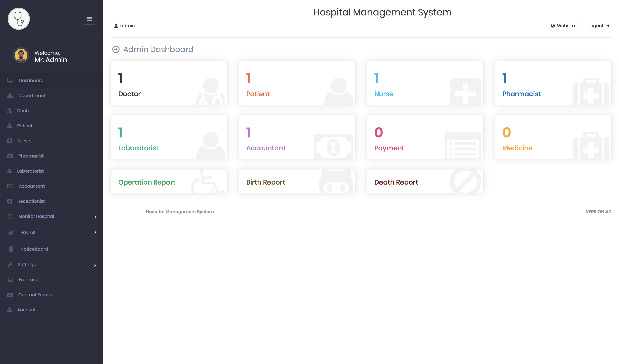Viewport: 619px width, 364px height.
Task: Open the Doctor count card
Action: (x=169, y=83)
